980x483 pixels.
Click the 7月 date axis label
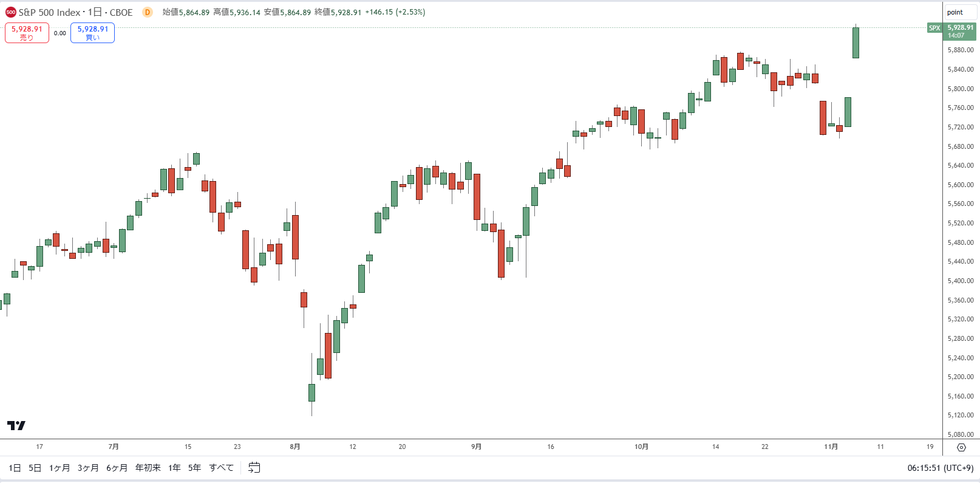click(114, 447)
